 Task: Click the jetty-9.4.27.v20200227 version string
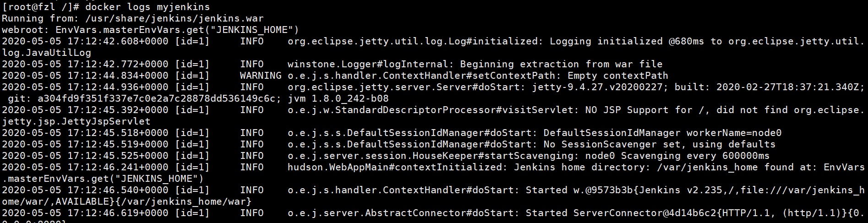click(597, 87)
